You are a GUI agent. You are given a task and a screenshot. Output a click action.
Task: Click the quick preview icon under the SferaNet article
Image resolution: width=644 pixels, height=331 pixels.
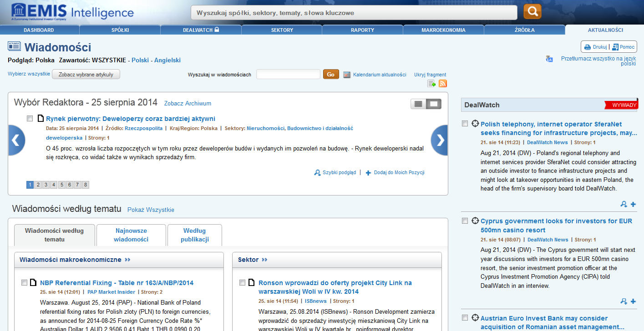[624, 204]
